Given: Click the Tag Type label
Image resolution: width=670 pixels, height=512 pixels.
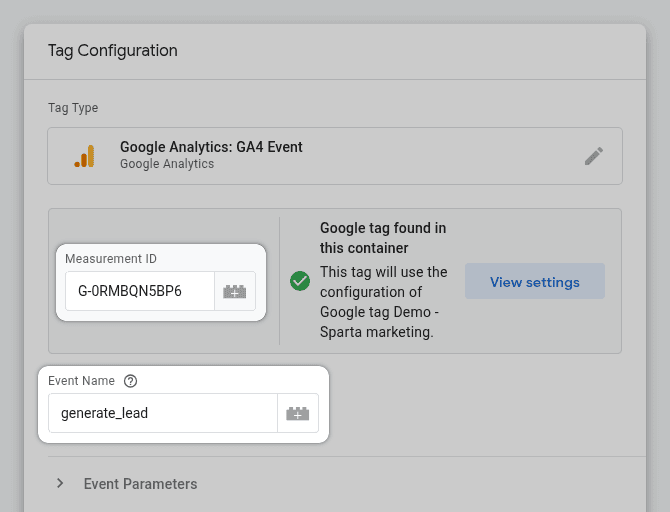Looking at the screenshot, I should pos(73,108).
